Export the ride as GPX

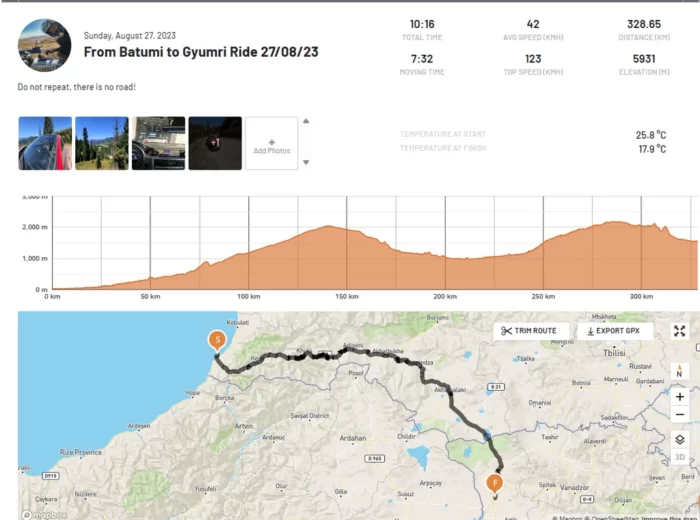(618, 331)
